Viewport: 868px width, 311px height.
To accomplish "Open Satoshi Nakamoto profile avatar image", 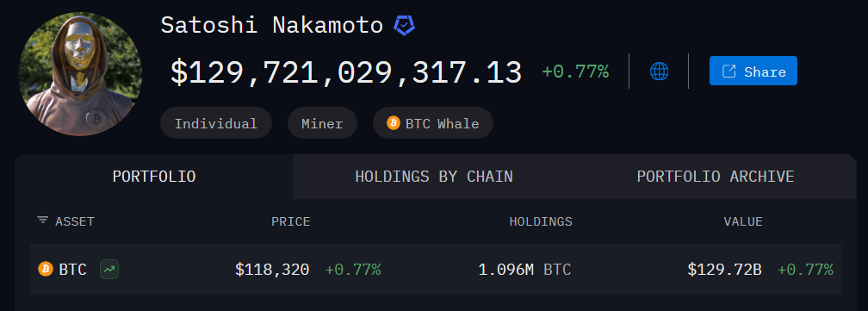I will tap(80, 74).
